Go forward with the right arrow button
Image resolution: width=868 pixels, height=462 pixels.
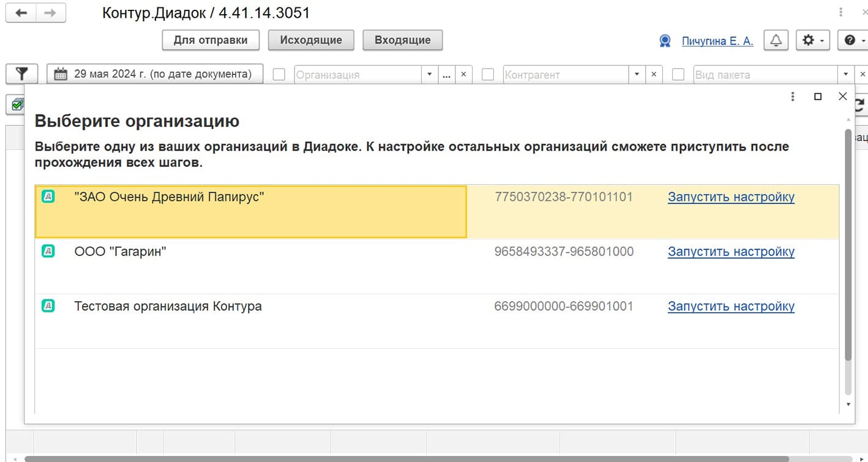[x=52, y=13]
